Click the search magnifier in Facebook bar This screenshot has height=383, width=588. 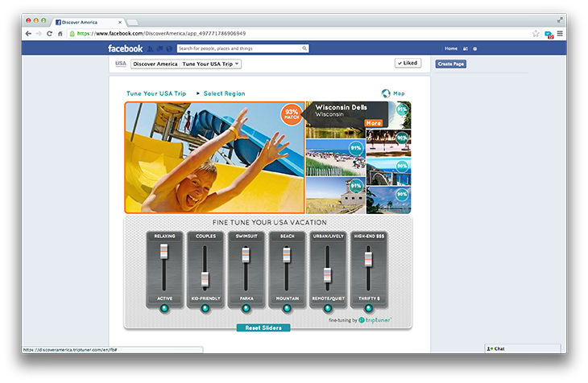(304, 48)
